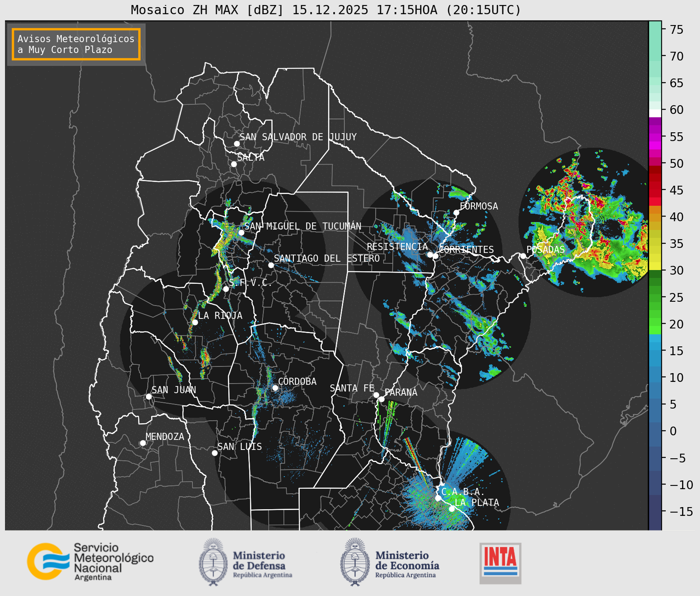Select the San Luis city marker dot
This screenshot has height=596, width=700.
(x=215, y=453)
